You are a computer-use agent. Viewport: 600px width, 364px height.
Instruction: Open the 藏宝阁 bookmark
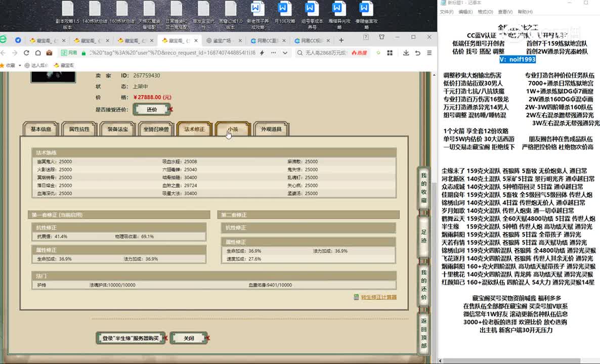click(x=64, y=65)
